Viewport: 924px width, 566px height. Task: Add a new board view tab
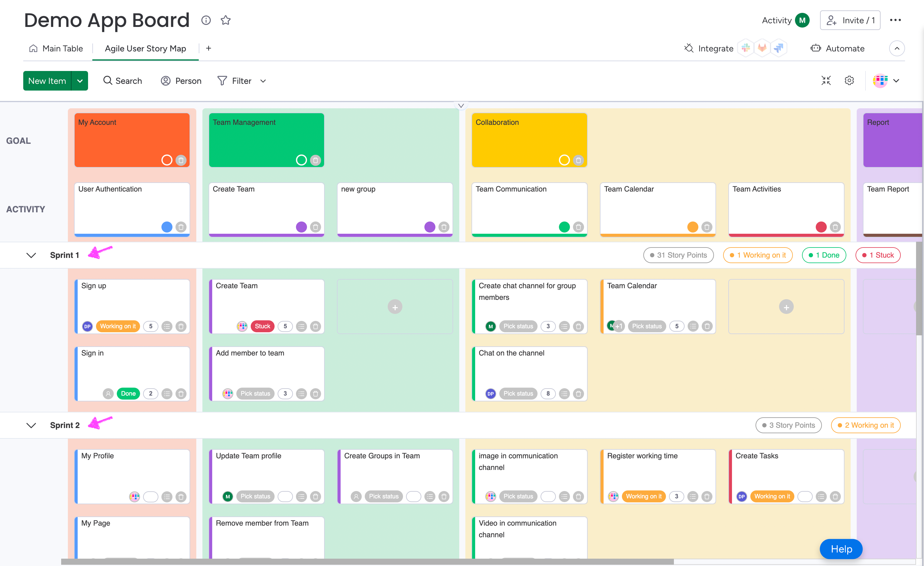click(x=209, y=48)
